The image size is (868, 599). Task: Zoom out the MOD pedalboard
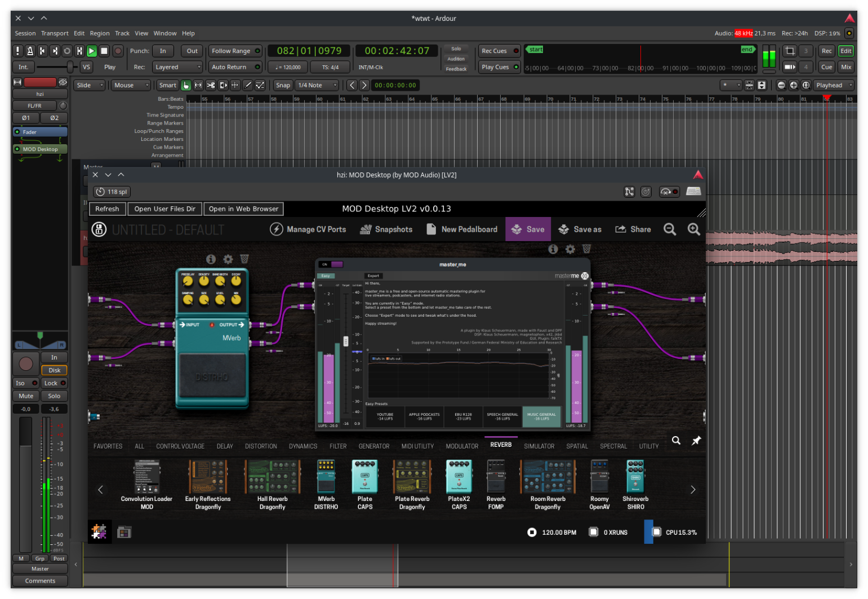(670, 229)
